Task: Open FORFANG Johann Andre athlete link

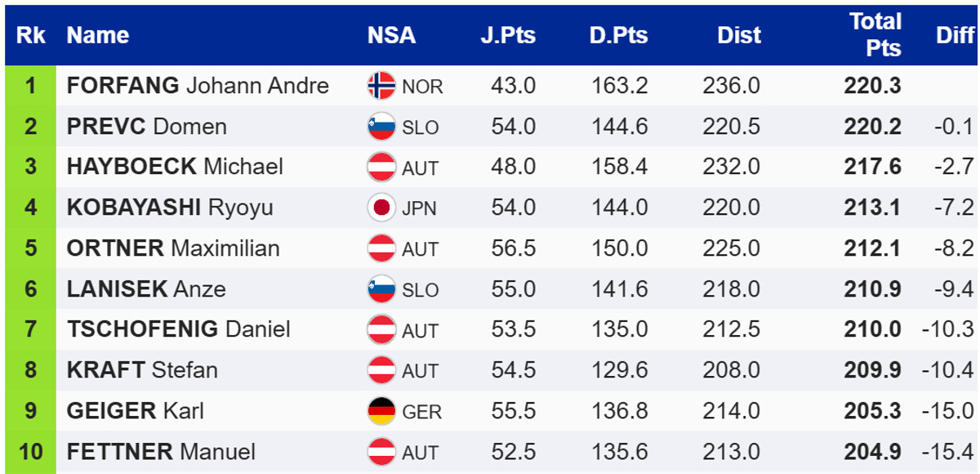Action: (198, 86)
